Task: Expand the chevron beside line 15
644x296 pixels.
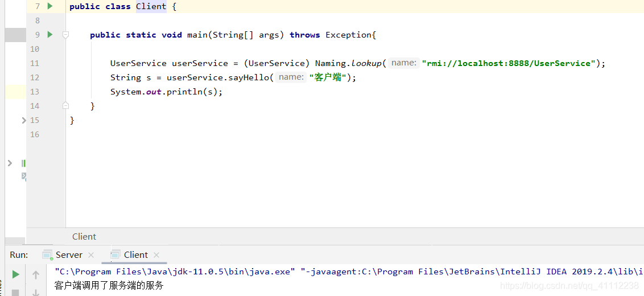Action: coord(23,120)
